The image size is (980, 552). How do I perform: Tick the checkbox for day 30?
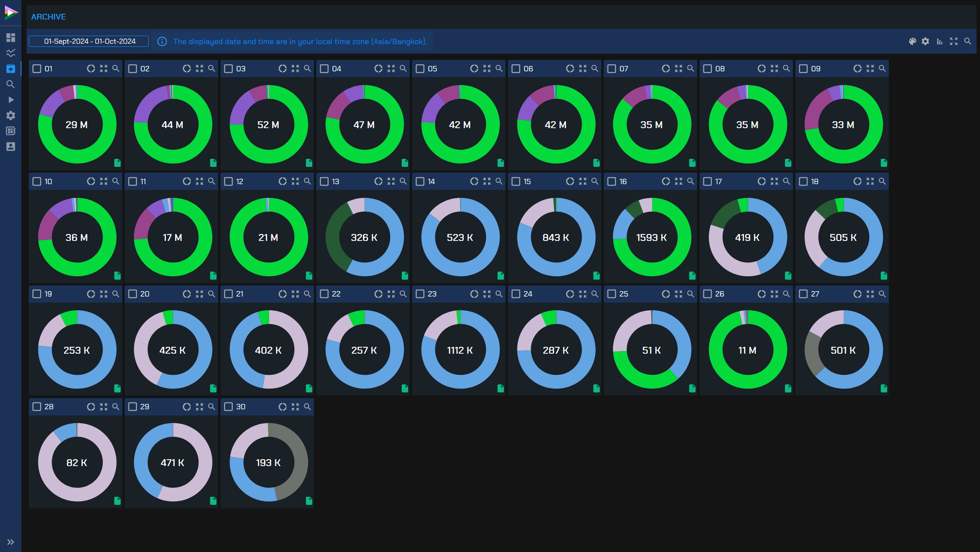click(228, 407)
